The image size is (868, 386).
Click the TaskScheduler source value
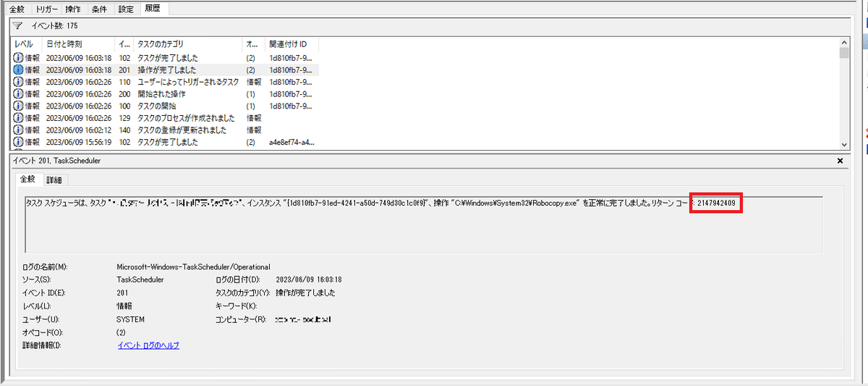(140, 280)
